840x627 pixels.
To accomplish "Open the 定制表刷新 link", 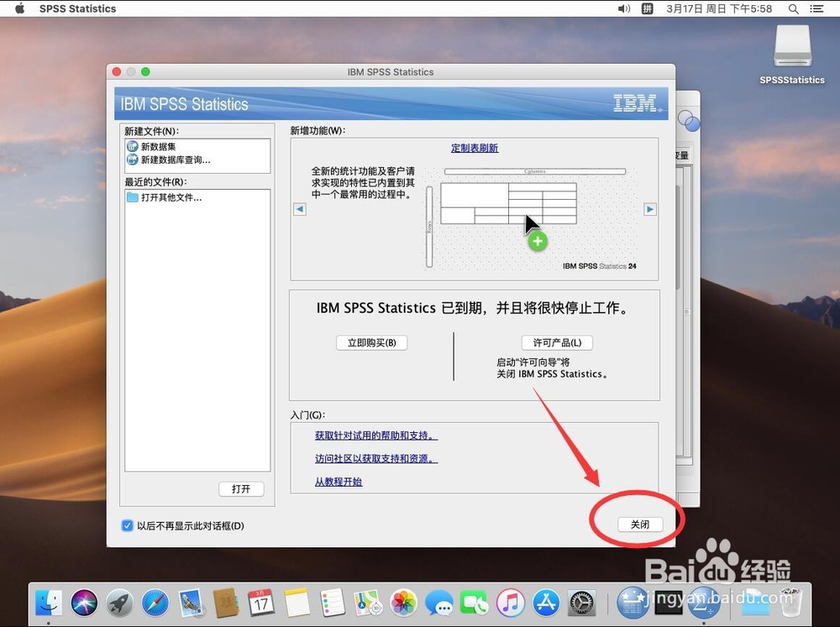I will click(x=473, y=148).
